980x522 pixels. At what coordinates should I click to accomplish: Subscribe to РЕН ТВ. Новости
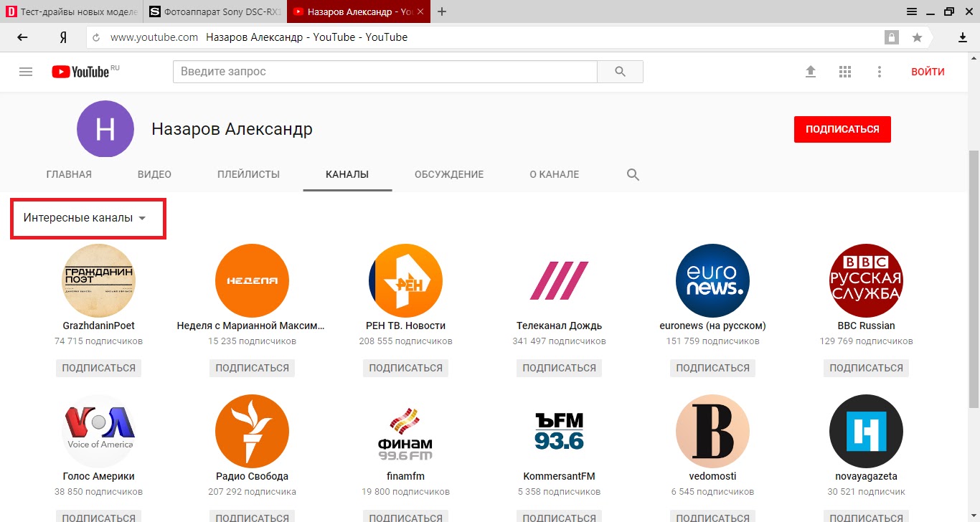coord(405,368)
